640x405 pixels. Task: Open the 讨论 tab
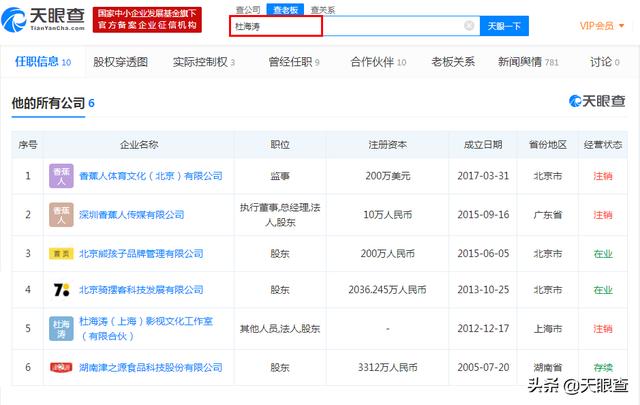605,62
